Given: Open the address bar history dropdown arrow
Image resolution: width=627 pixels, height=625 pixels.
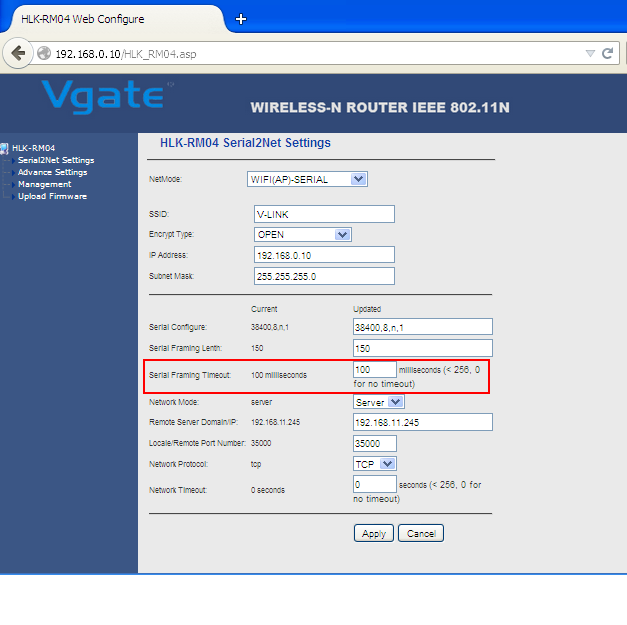Looking at the screenshot, I should click(590, 53).
